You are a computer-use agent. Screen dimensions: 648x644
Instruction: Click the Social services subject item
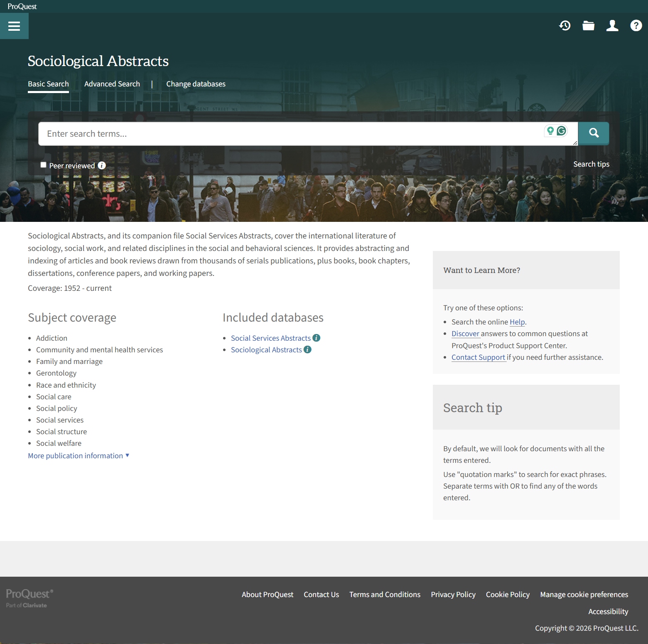[60, 420]
